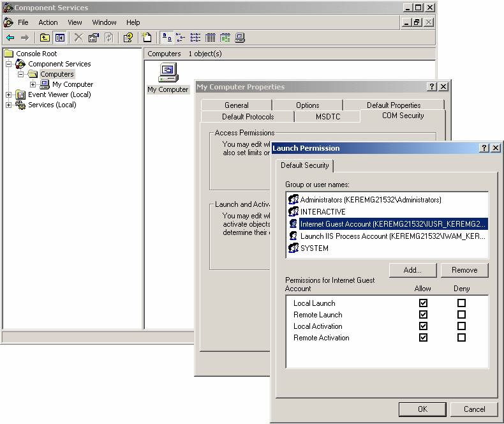Select Services (Local) in the tree

click(x=52, y=105)
